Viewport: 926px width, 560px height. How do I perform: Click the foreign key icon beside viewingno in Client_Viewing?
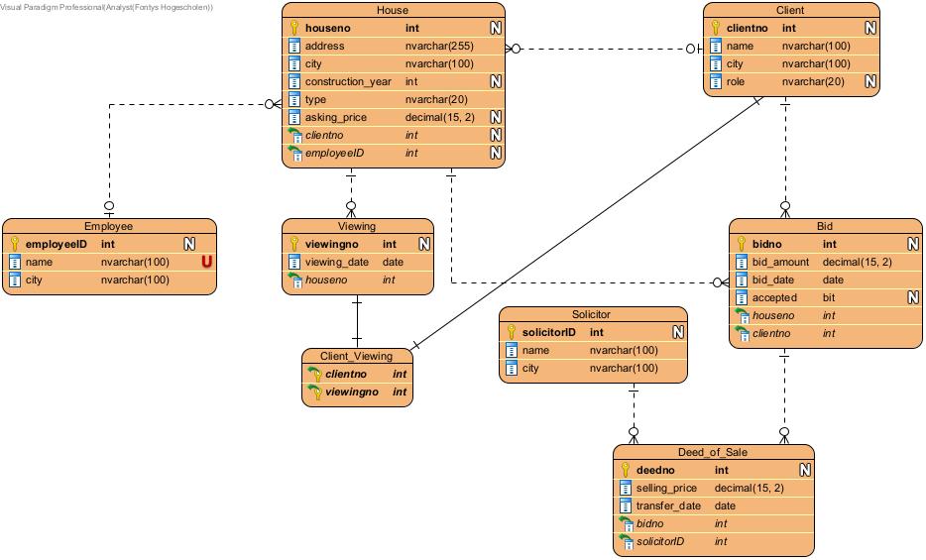click(314, 392)
